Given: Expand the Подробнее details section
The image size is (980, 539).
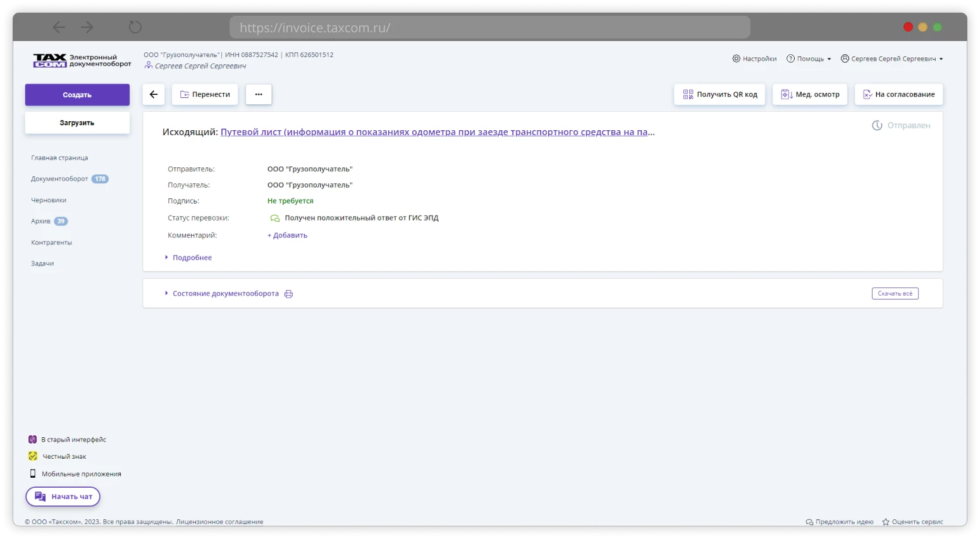Looking at the screenshot, I should pos(192,258).
